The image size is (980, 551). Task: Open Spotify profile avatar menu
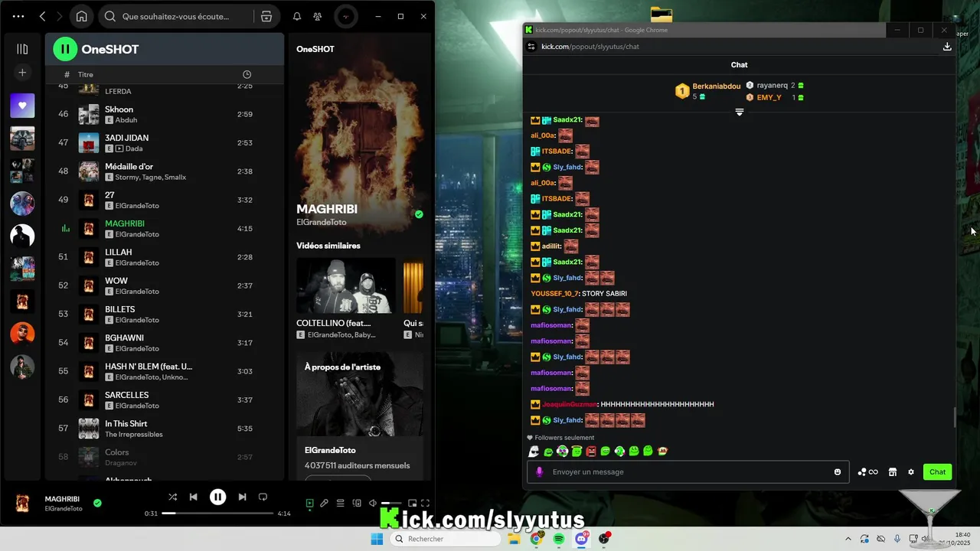pyautogui.click(x=346, y=16)
